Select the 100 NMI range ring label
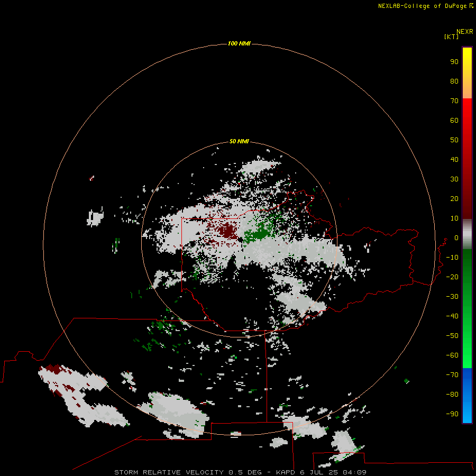 click(x=239, y=43)
